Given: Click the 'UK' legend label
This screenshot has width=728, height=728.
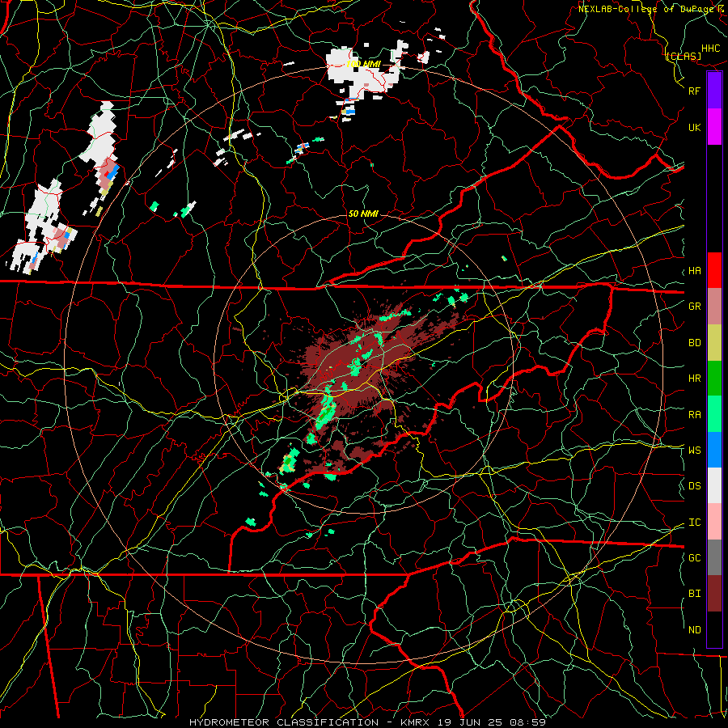Looking at the screenshot, I should click(694, 127).
